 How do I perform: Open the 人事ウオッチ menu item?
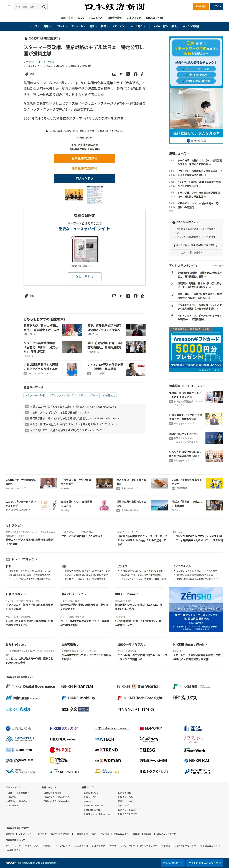coord(134,18)
